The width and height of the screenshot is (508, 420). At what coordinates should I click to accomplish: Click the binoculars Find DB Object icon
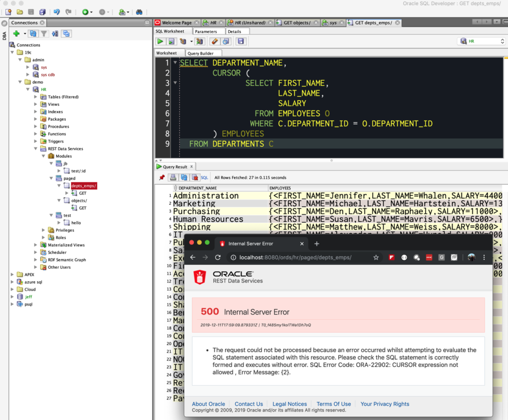pyautogui.click(x=139, y=12)
